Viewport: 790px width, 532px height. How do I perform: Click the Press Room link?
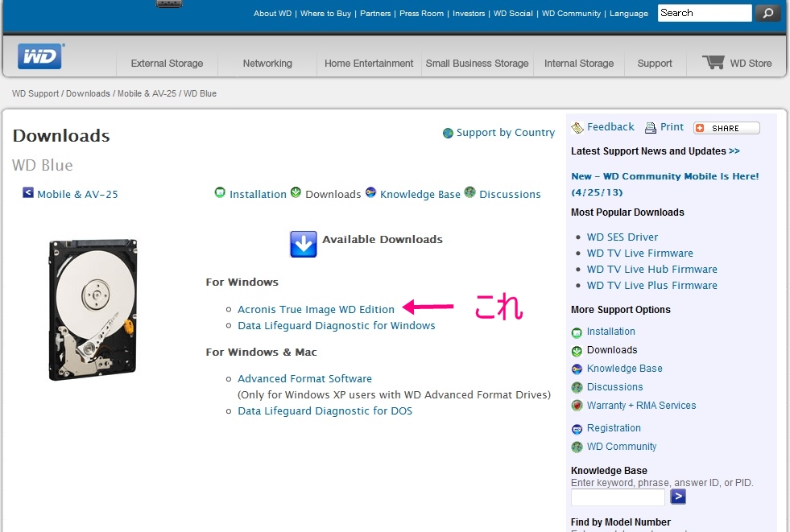coord(422,14)
